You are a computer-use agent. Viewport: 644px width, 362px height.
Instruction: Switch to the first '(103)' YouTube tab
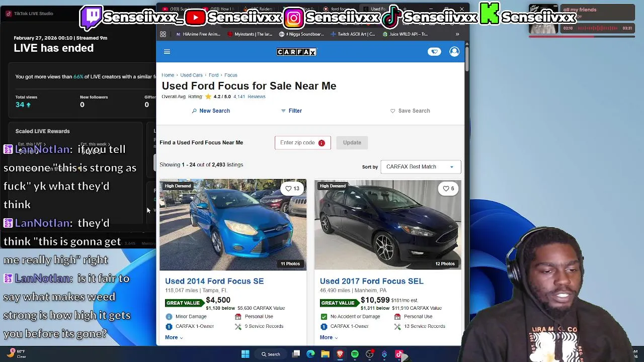pos(179,9)
